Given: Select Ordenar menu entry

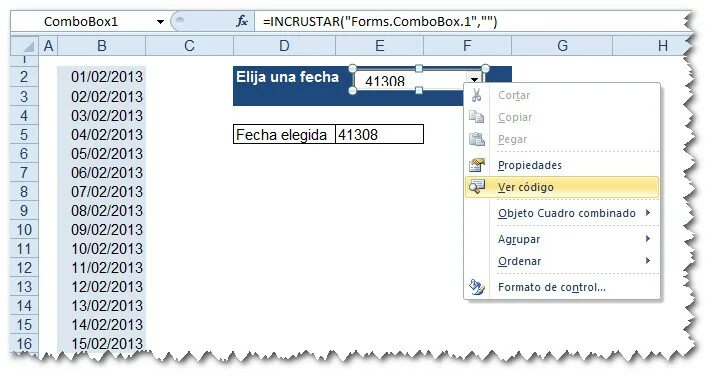Looking at the screenshot, I should coord(562,261).
